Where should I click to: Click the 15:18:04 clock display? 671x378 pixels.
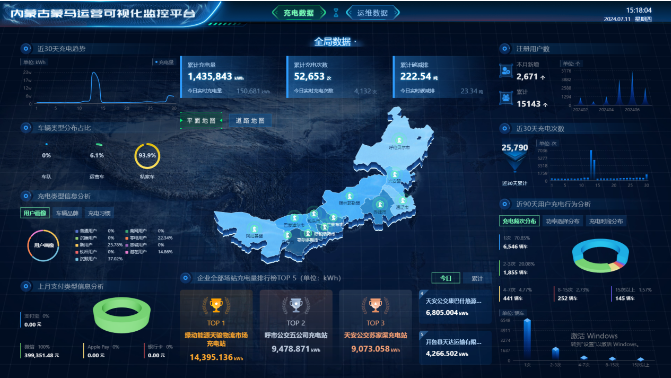[638, 10]
